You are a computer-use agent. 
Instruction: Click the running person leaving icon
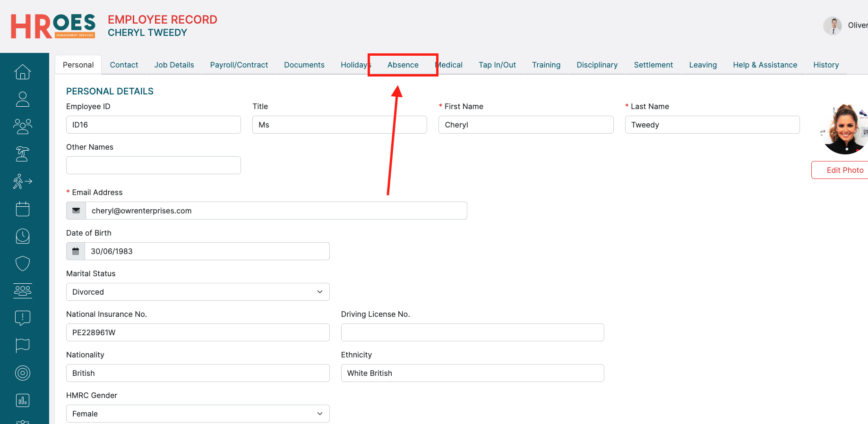[23, 181]
